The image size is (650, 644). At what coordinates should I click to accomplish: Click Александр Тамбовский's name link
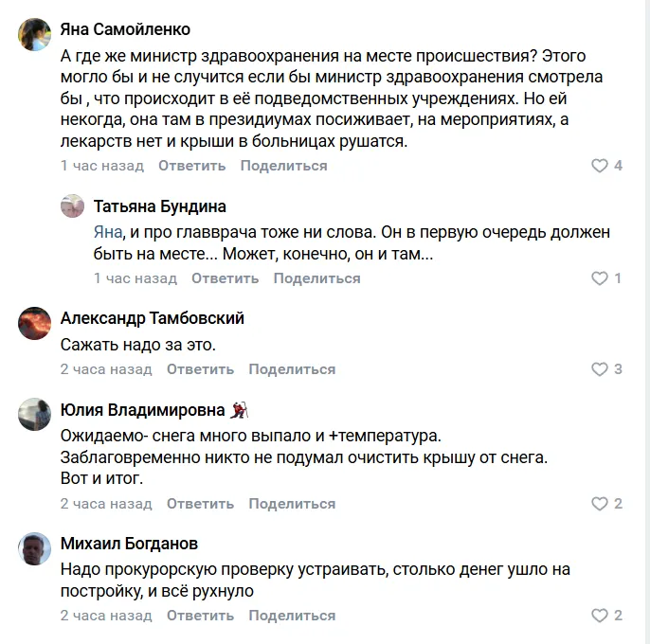[x=152, y=318]
